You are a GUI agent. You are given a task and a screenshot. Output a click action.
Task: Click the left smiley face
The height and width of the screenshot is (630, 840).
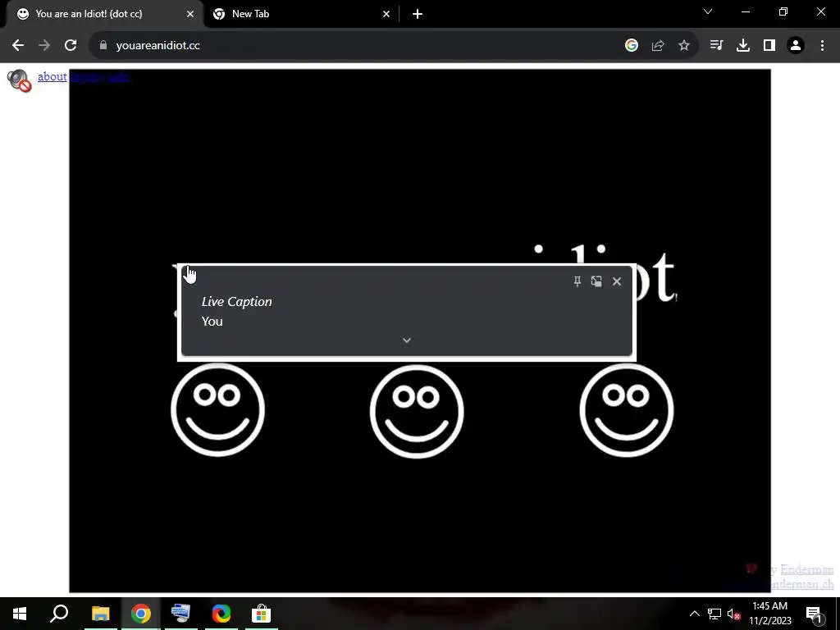(217, 410)
